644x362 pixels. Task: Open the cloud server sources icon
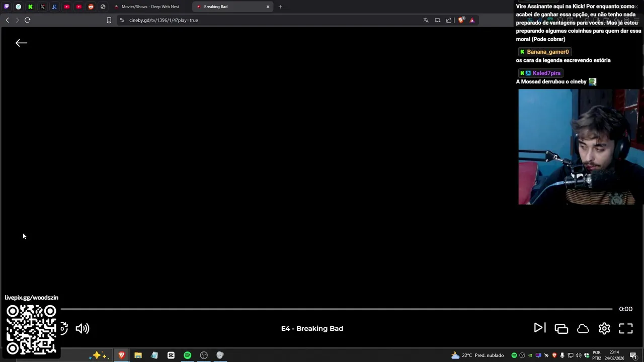583,328
